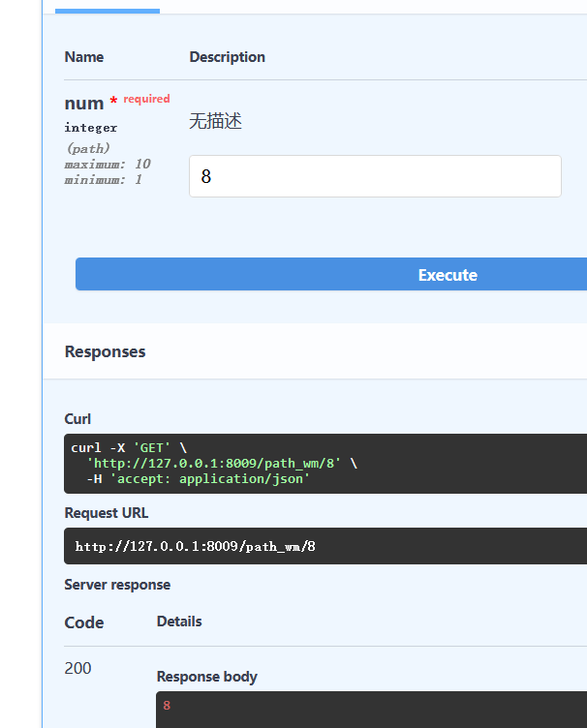The image size is (587, 728).
Task: Click the curl -X 'GET' command line
Action: 129,448
